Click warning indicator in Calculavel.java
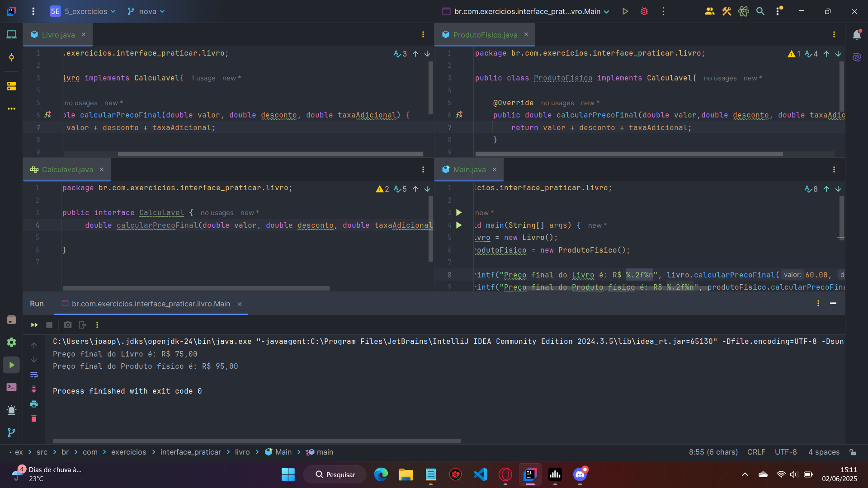The height and width of the screenshot is (488, 868). (x=382, y=189)
